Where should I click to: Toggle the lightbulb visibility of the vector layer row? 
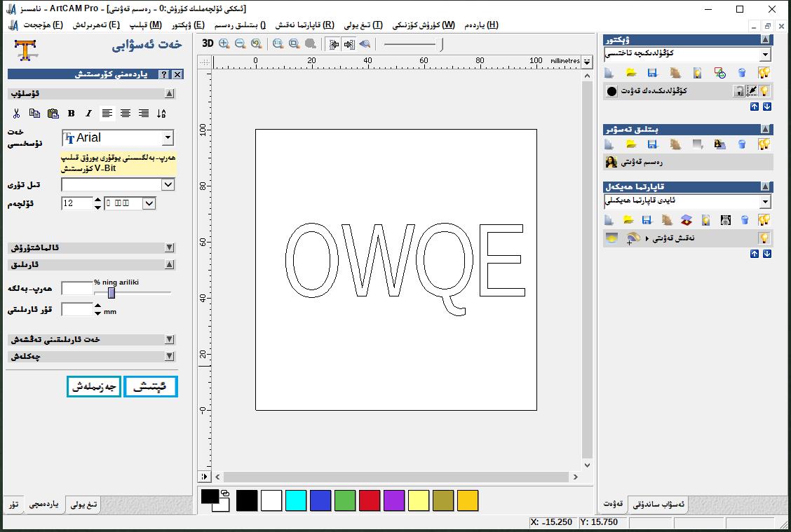[x=765, y=90]
